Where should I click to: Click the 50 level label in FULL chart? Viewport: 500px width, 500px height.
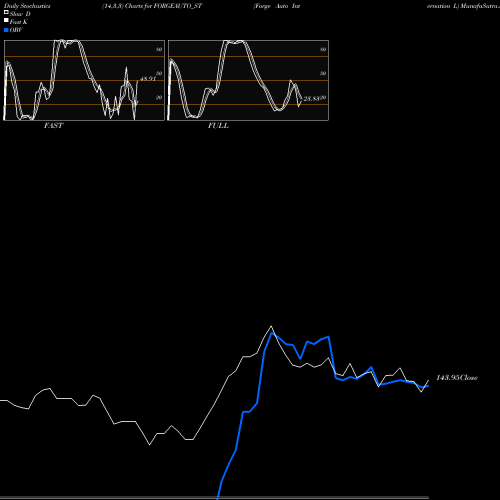point(323,73)
